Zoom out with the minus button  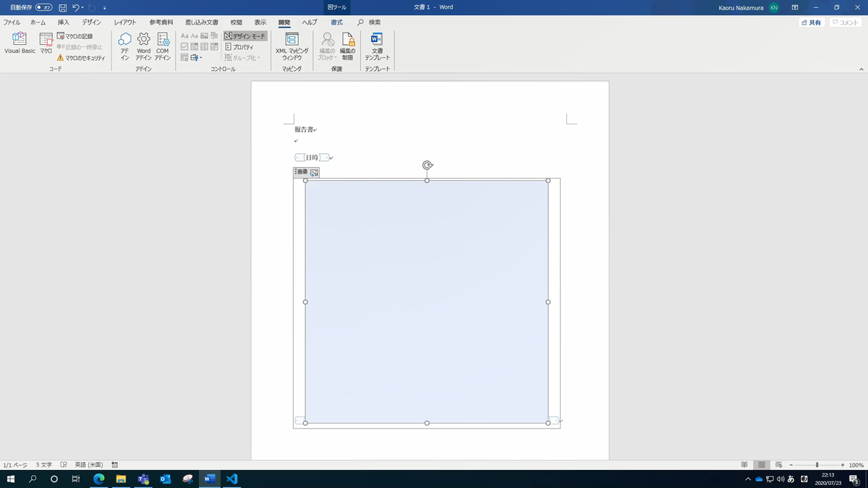coord(791,465)
